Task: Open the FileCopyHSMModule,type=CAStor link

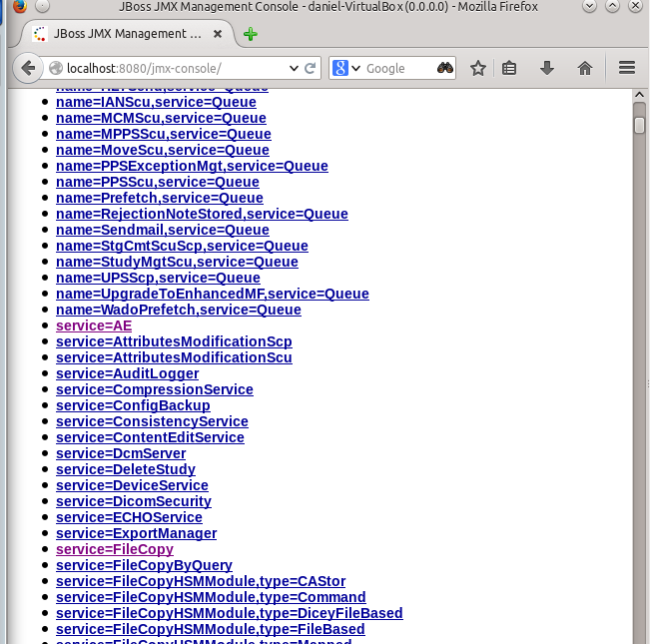Action: tap(201, 581)
